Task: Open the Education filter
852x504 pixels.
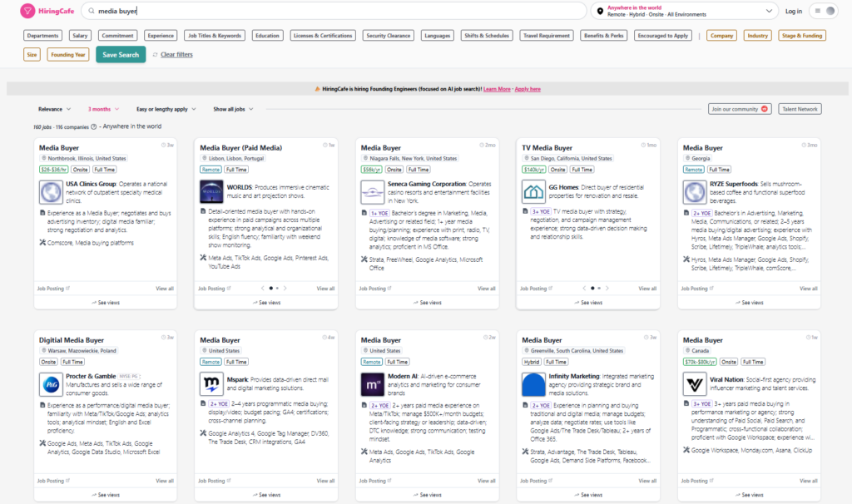Action: point(267,35)
